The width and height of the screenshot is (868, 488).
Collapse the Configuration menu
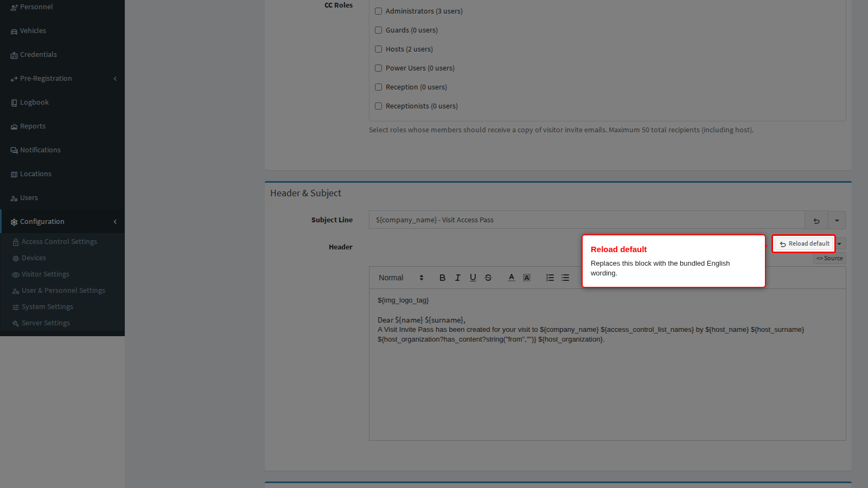62,222
